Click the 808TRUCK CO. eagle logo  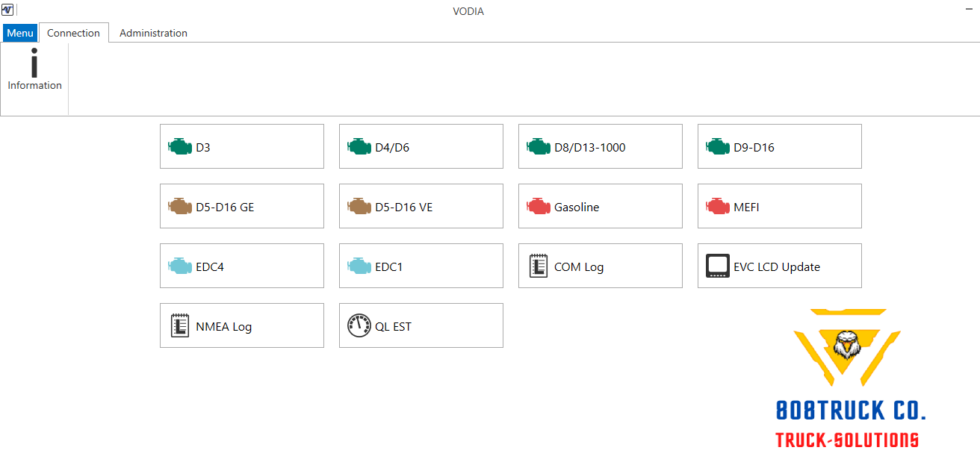(846, 345)
